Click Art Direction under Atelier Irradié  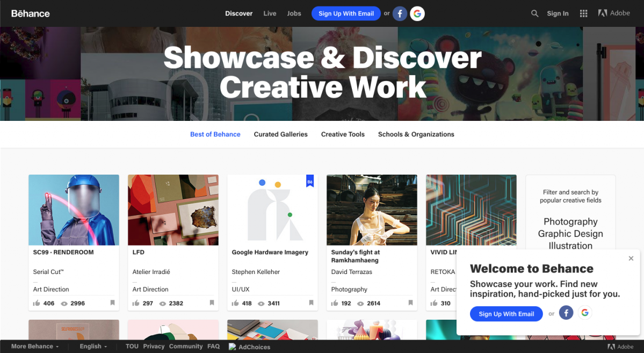150,289
